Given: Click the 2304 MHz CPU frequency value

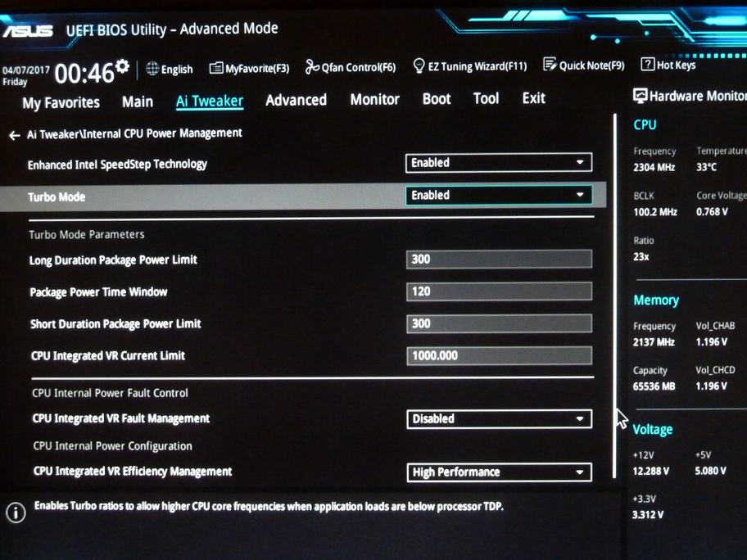Looking at the screenshot, I should pyautogui.click(x=654, y=167).
